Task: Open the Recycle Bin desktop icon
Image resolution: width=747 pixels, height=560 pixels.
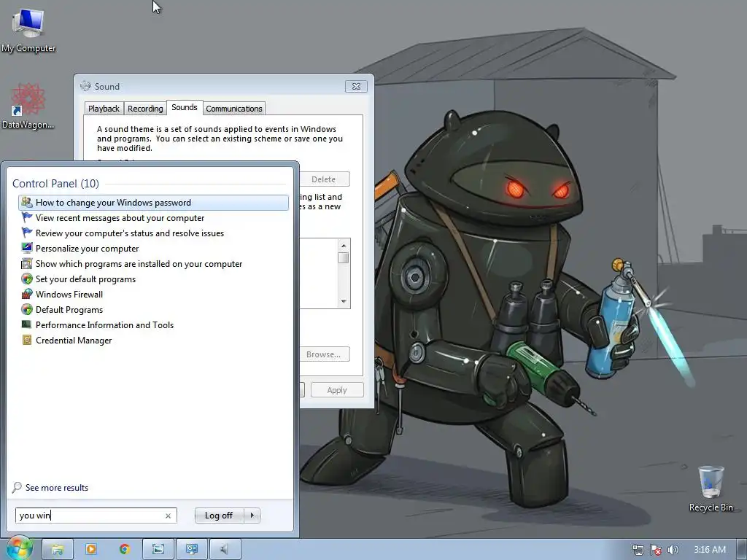Action: (x=711, y=489)
